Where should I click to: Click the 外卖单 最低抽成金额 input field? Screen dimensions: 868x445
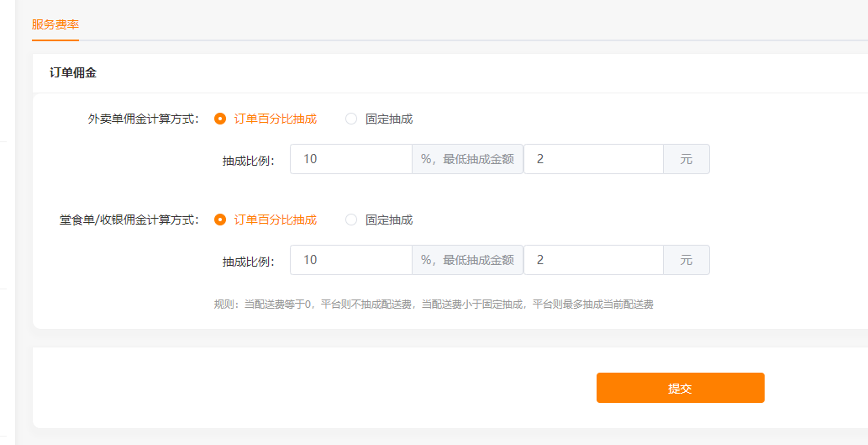pos(593,159)
